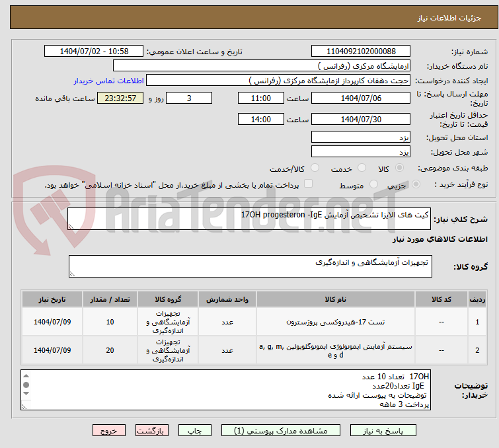Select the جزیی purchase type radio
The image size is (499, 448).
[416, 184]
